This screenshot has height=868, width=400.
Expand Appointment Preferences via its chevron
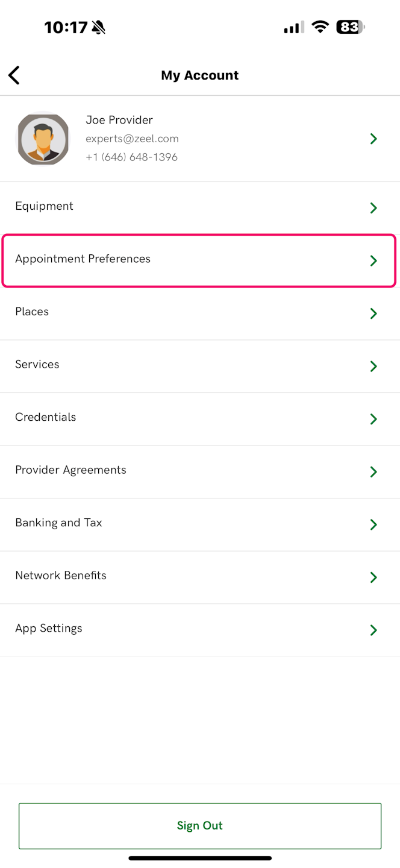[373, 261]
